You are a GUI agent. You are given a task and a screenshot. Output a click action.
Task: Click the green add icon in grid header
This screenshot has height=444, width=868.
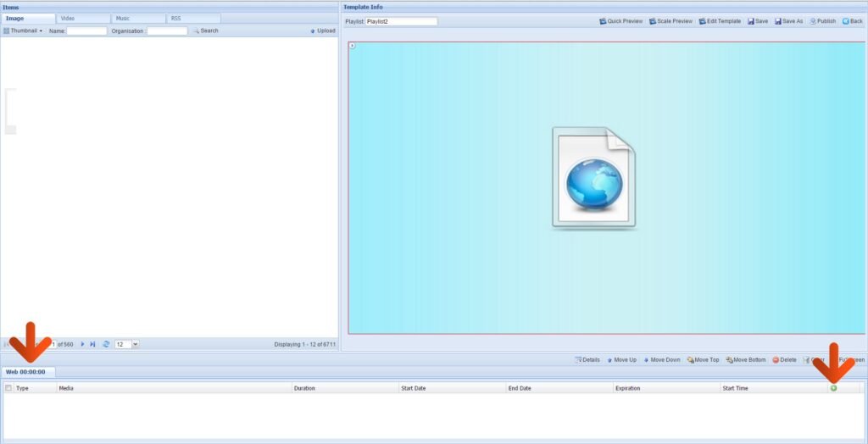coord(833,388)
